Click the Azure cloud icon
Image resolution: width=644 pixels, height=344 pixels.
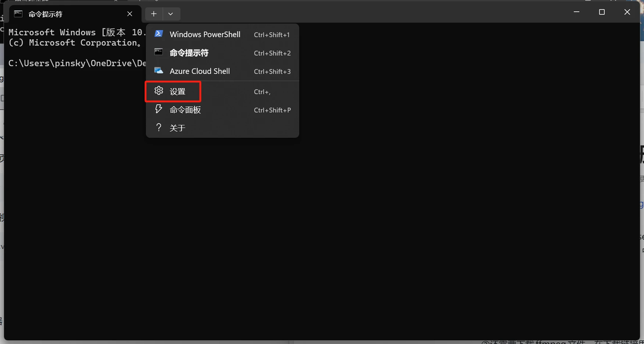coord(158,71)
